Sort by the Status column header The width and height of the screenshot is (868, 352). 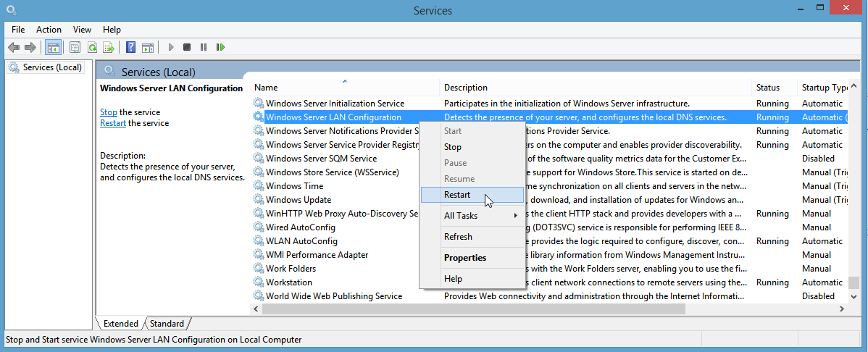click(775, 88)
